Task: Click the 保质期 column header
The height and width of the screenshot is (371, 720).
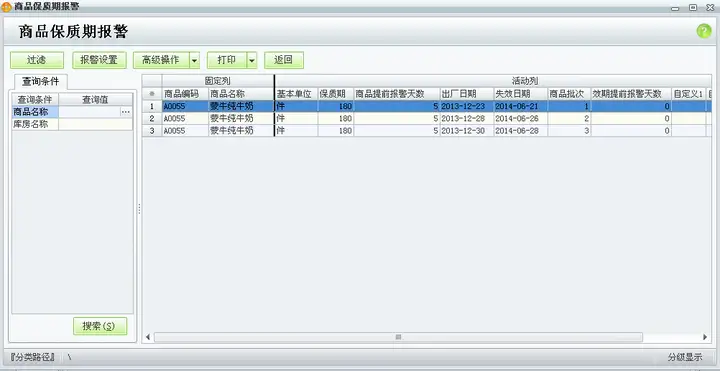Action: tap(336, 94)
